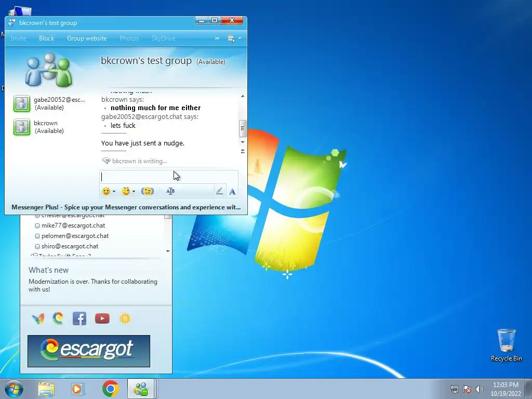
Task: Click 'You have just sent a nudge.' text
Action: [x=143, y=143]
